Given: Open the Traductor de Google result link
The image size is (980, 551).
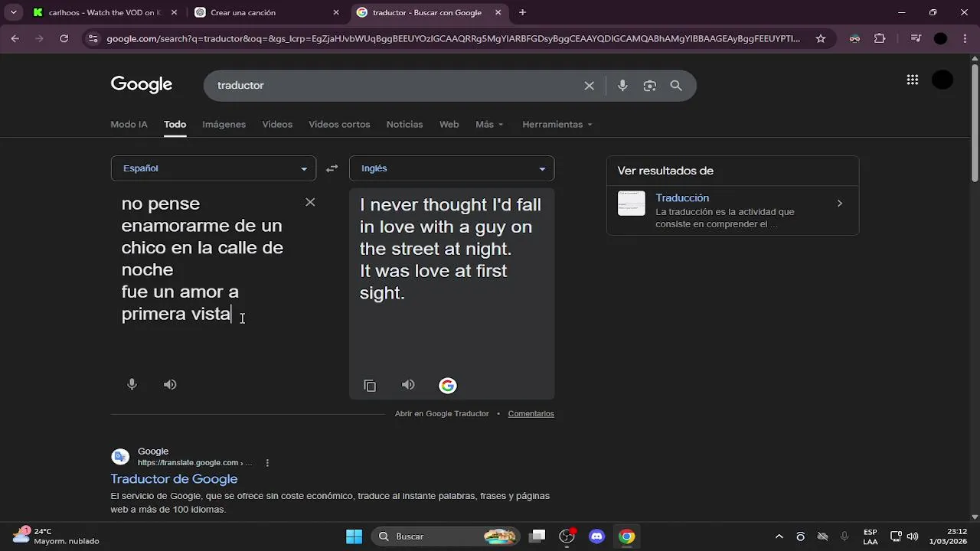Looking at the screenshot, I should click(x=174, y=479).
